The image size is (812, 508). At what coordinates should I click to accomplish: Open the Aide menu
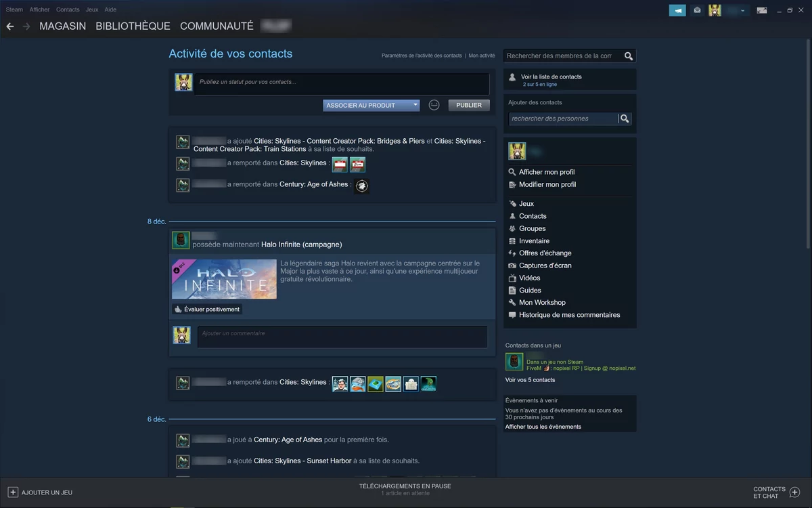110,9
